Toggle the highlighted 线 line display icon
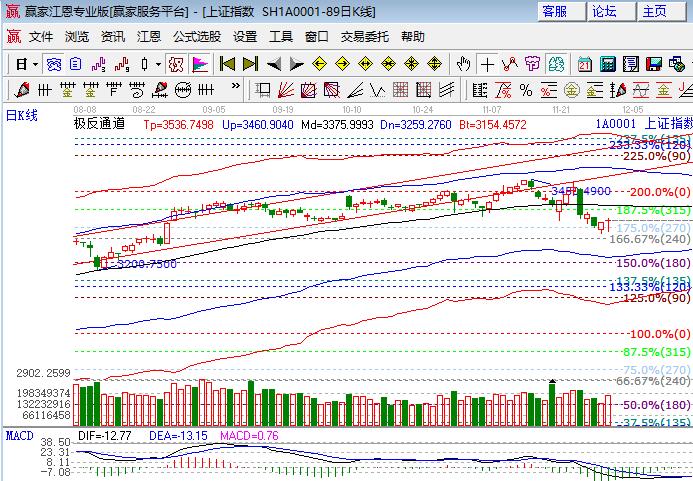This screenshot has height=481, width=693. pos(556,64)
